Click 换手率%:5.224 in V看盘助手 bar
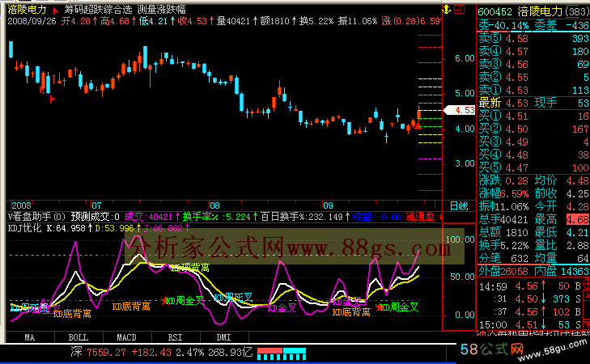The height and width of the screenshot is (364, 590). point(217,217)
